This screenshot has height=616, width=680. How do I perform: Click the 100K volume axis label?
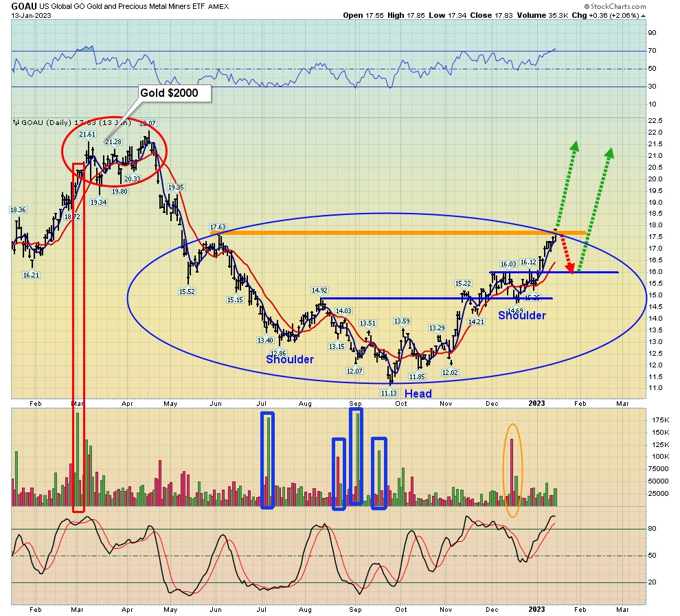coord(661,457)
